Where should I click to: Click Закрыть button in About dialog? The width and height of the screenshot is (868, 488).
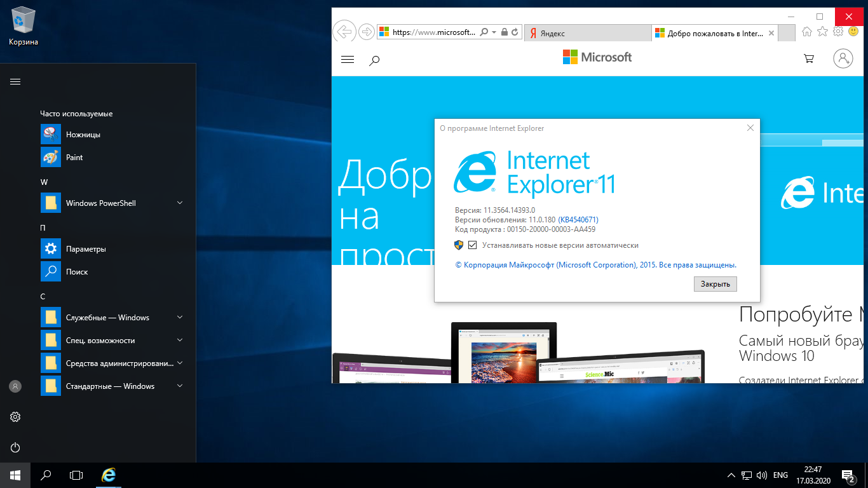click(x=715, y=284)
